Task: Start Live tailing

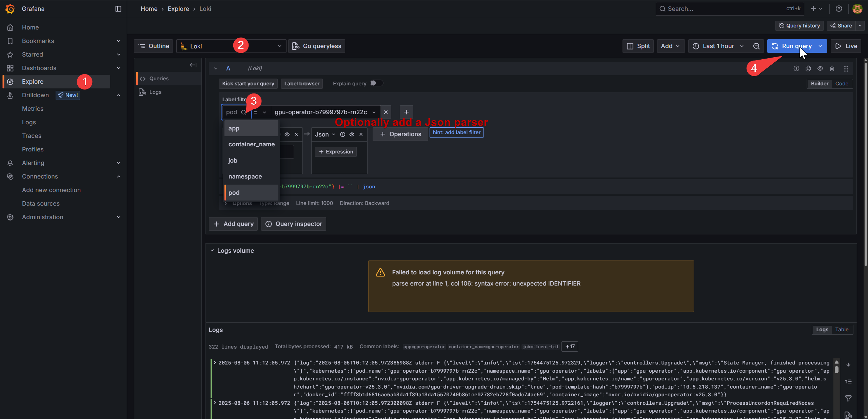Action: (x=846, y=46)
